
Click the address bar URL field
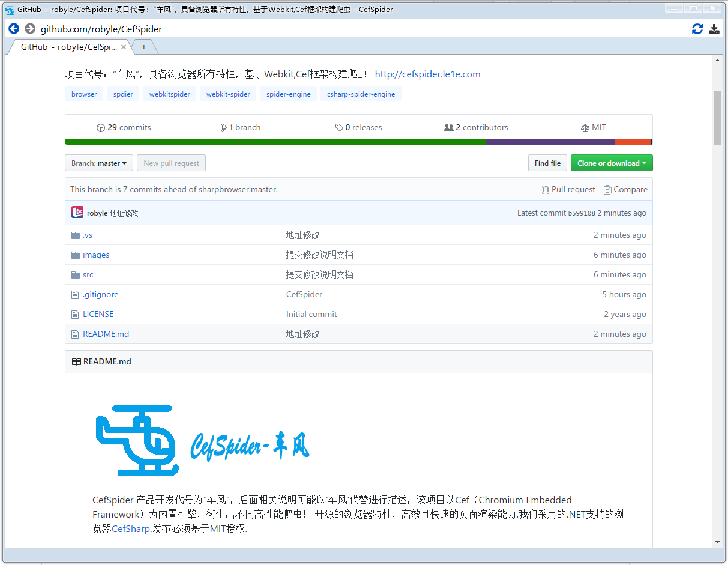tap(360, 29)
